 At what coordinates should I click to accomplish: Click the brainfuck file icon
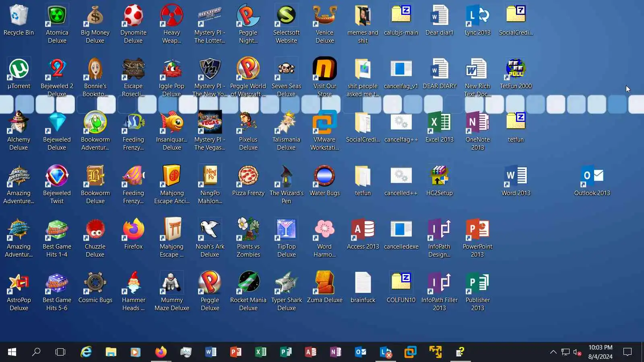click(x=363, y=288)
